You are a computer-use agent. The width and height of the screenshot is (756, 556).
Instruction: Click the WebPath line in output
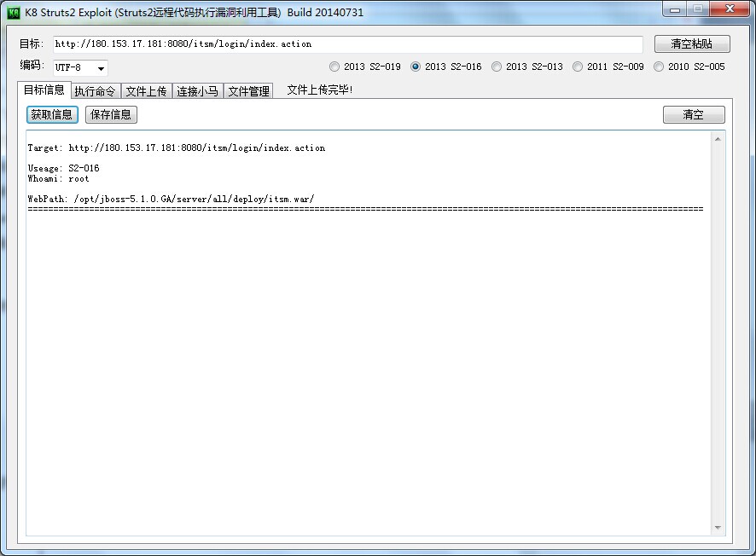(x=171, y=199)
